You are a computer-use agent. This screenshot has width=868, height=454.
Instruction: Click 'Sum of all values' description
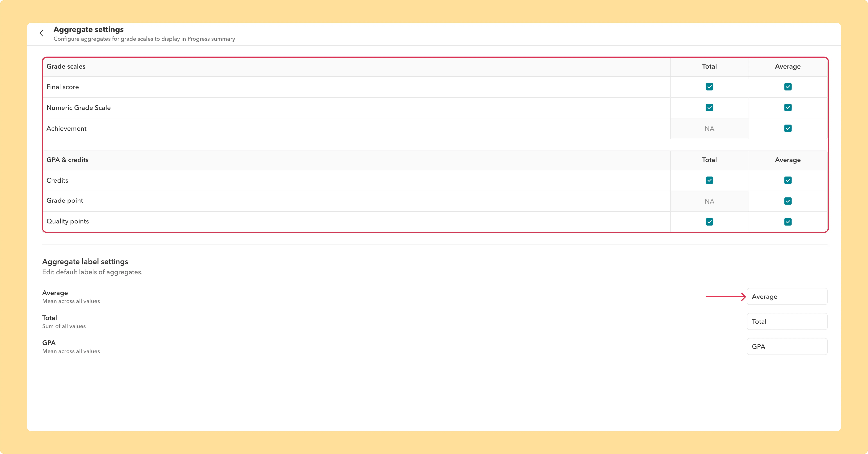pos(64,326)
